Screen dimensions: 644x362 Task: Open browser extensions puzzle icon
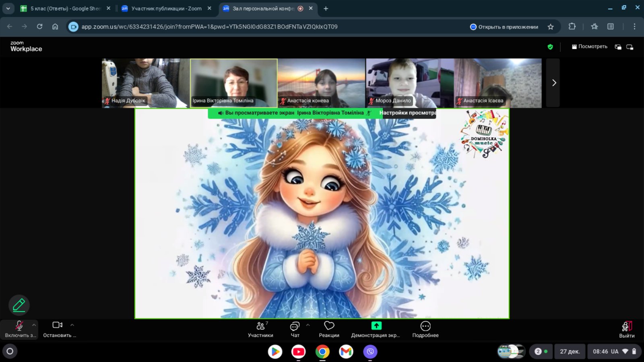572,27
